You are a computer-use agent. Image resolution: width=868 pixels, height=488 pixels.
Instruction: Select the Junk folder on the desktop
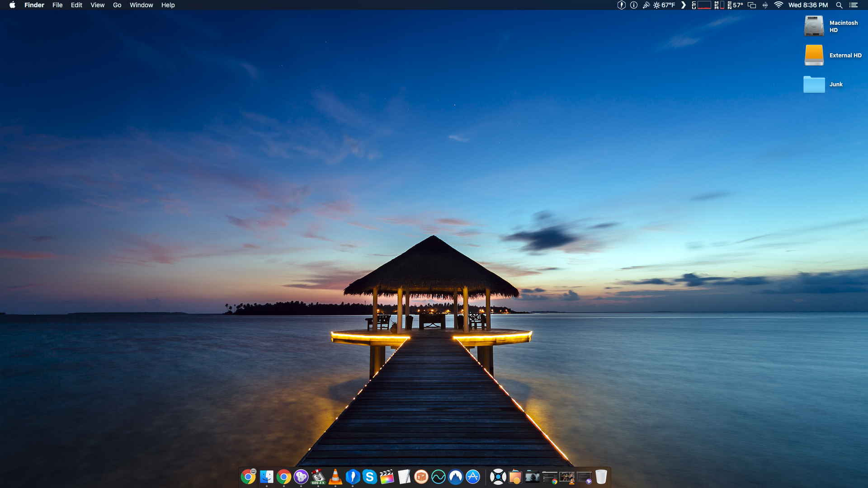[814, 84]
